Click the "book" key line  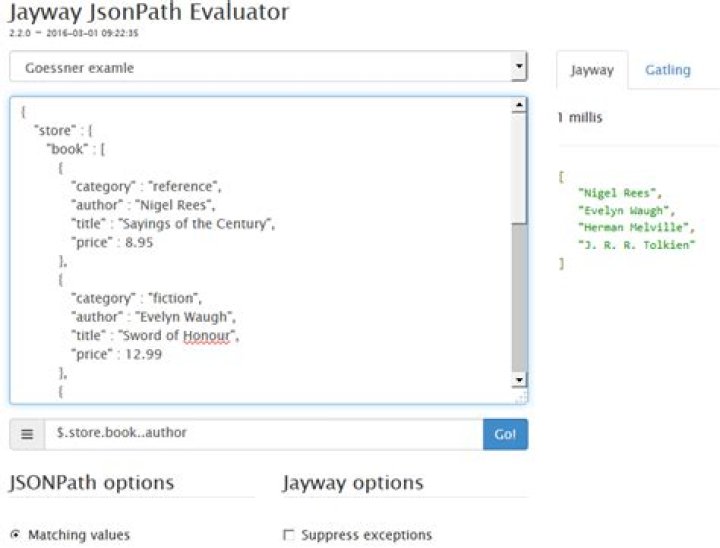(76, 149)
